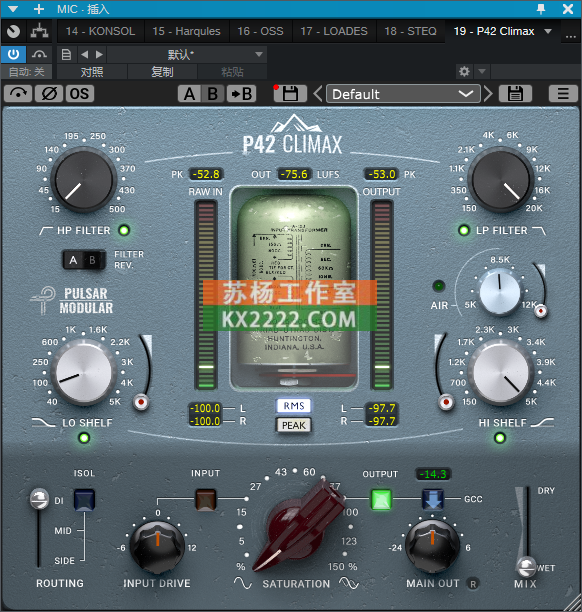Toggle the LO SHELF green LED
The width and height of the screenshot is (582, 612).
coord(84,438)
